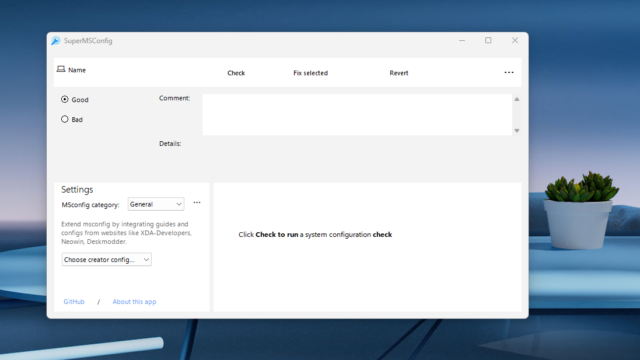Expand the MSconfig category General dropdown
The height and width of the screenshot is (360, 640).
tap(156, 204)
